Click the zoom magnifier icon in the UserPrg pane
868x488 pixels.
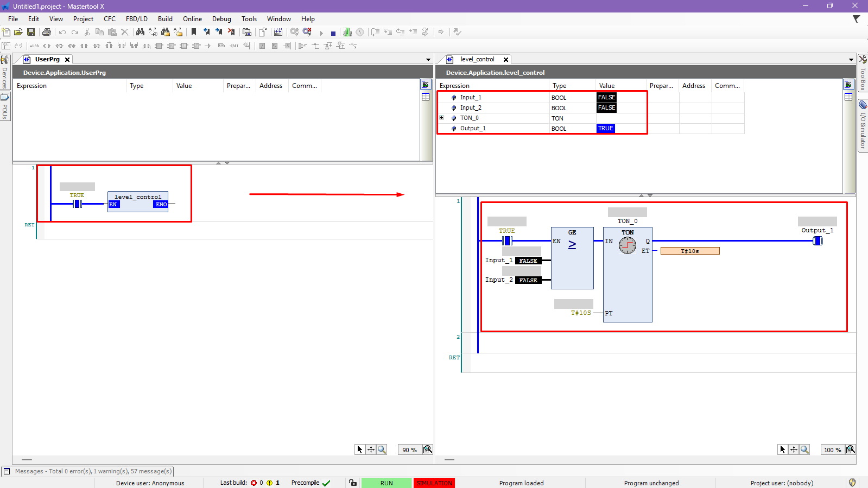(382, 449)
